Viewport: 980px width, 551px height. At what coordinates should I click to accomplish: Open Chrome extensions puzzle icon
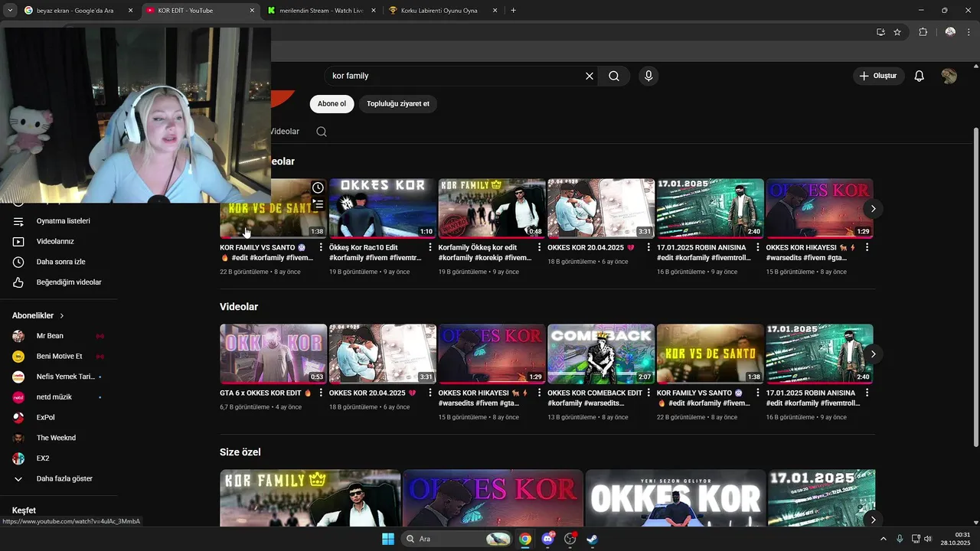coord(923,32)
